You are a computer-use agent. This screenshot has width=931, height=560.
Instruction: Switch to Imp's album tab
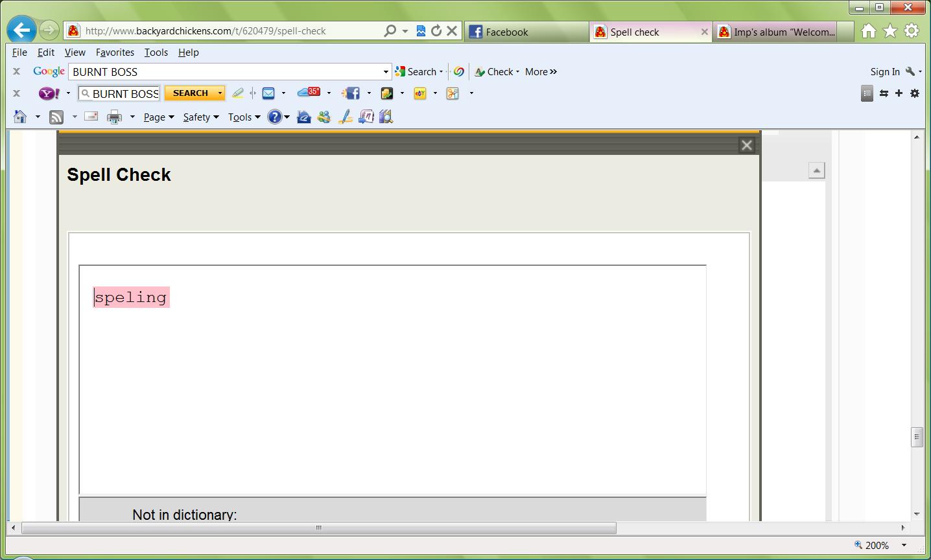coord(783,32)
